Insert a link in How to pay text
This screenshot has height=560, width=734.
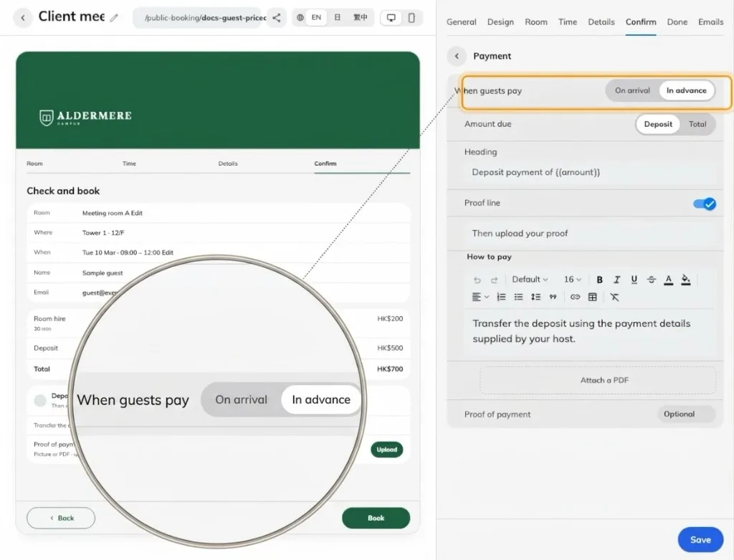click(576, 297)
